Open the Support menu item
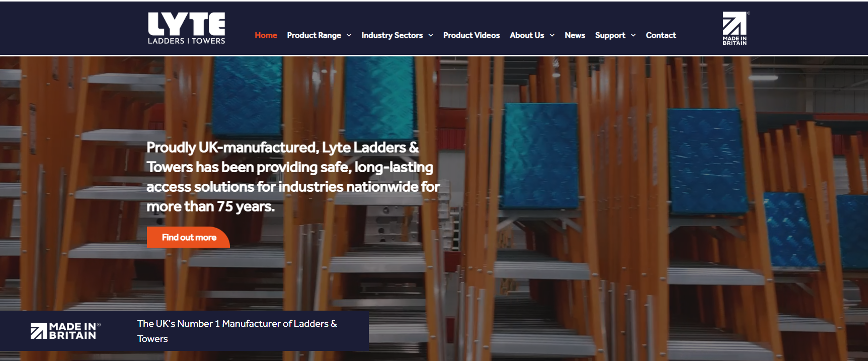The height and width of the screenshot is (361, 868). [x=610, y=35]
